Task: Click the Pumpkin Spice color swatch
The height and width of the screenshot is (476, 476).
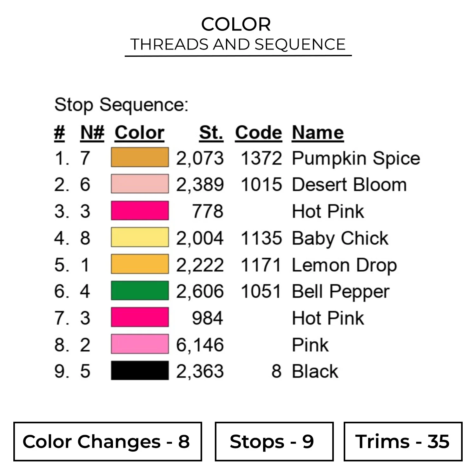Action: [140, 157]
